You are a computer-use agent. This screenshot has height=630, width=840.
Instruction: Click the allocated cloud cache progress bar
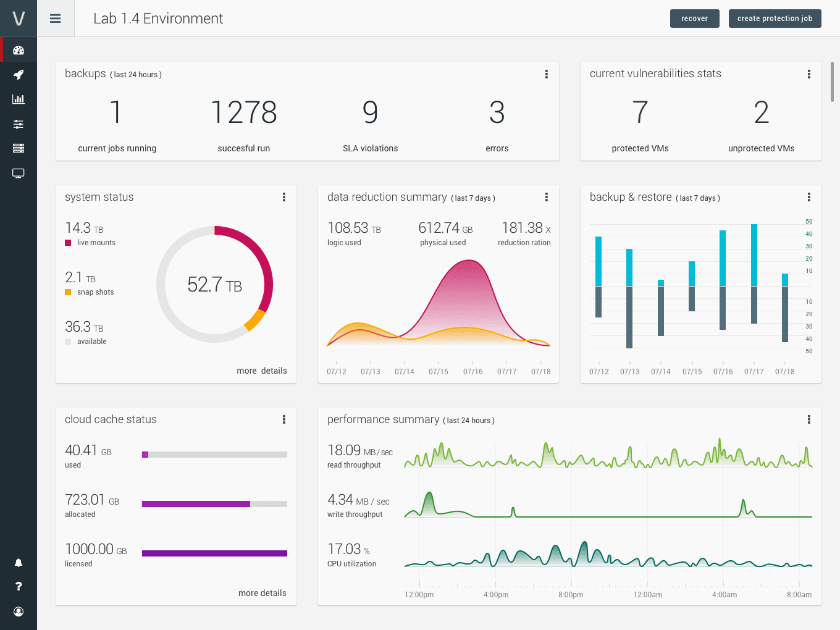point(214,504)
